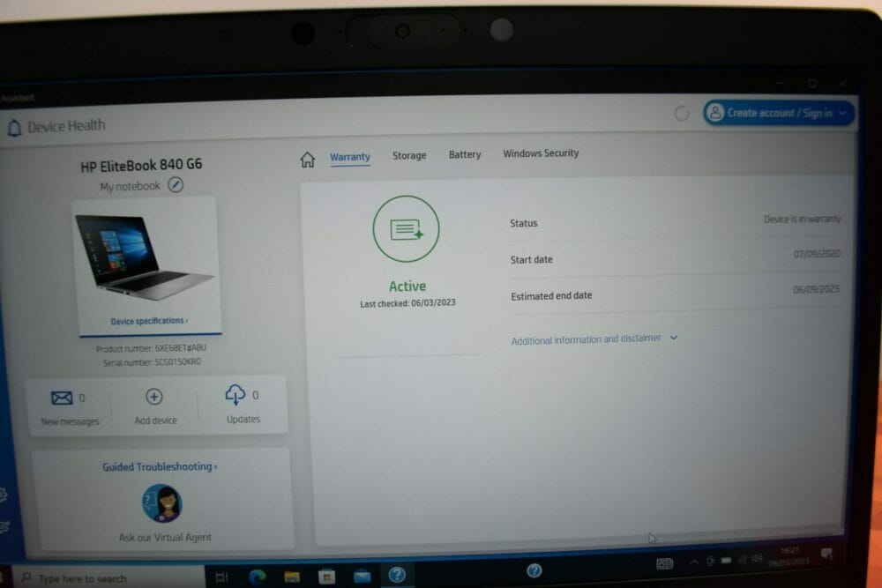Click the Status row label
The image size is (882, 588).
[x=524, y=223]
